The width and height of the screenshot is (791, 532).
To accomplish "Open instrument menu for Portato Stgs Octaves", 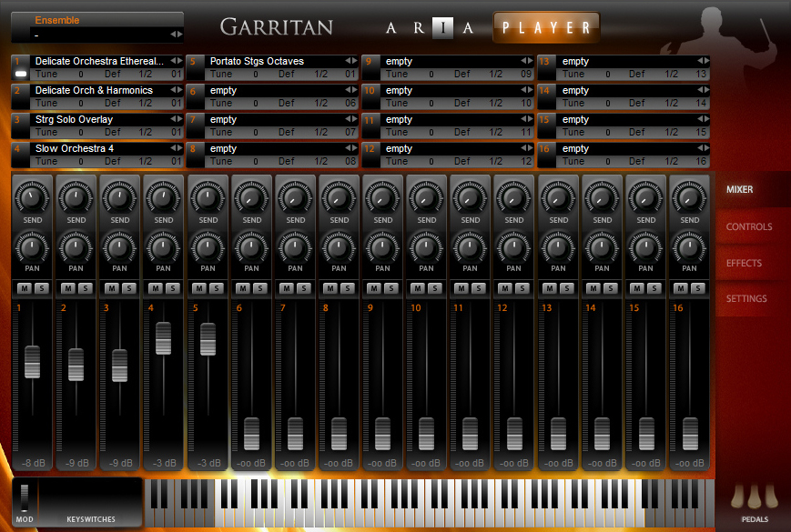I will [351, 61].
